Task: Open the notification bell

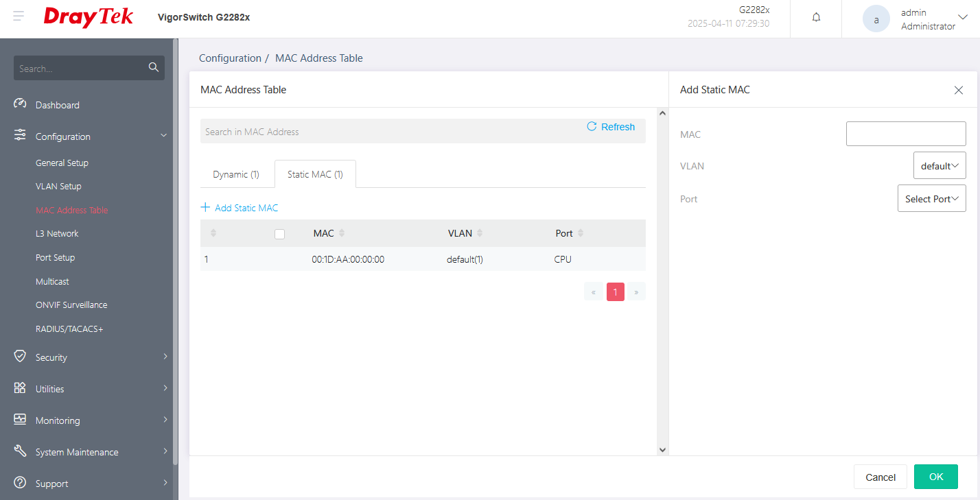Action: (816, 18)
